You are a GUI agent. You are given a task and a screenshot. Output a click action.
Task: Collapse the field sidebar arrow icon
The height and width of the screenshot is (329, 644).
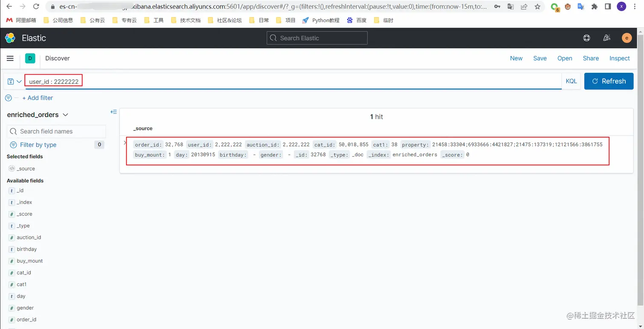114,112
